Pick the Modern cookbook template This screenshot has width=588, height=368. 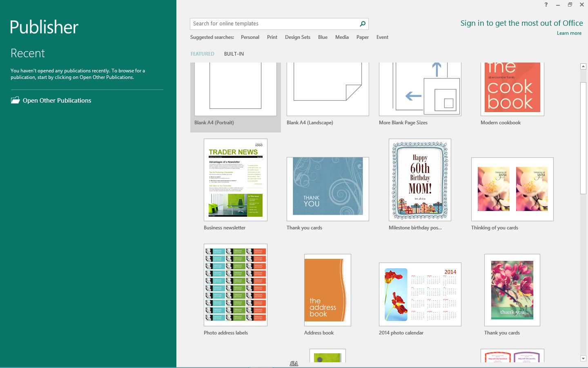click(x=512, y=89)
